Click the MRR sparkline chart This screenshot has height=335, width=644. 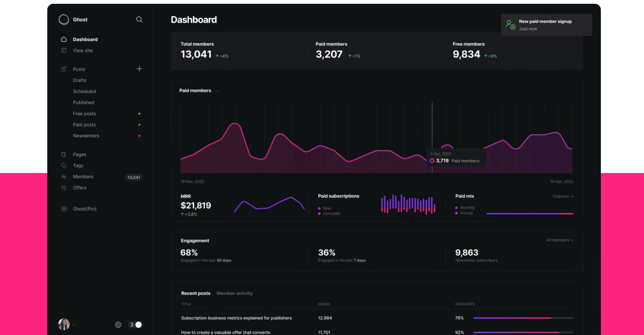tap(269, 204)
